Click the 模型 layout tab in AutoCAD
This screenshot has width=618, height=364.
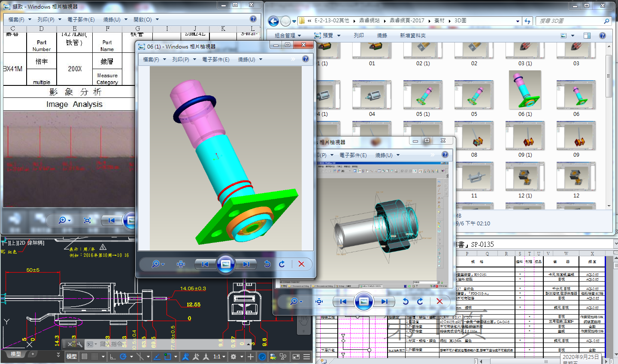[16, 354]
